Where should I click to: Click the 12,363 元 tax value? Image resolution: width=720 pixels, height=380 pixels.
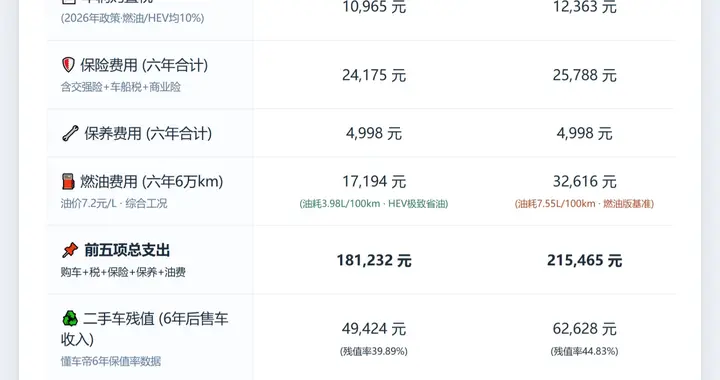pyautogui.click(x=584, y=7)
